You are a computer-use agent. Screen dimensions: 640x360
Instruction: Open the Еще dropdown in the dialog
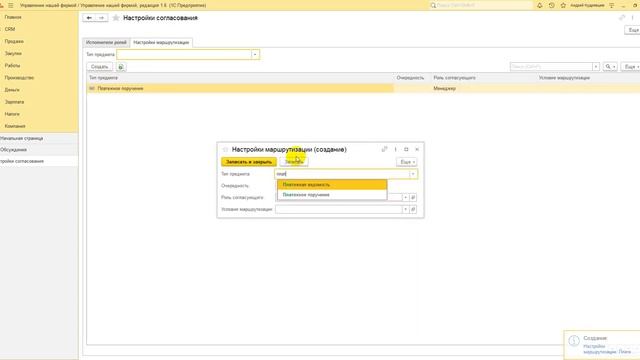coord(407,162)
